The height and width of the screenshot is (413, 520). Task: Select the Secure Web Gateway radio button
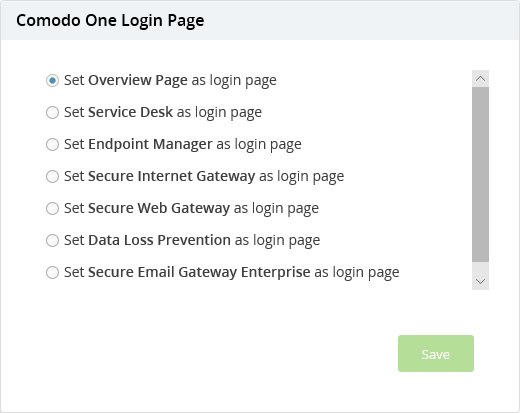[52, 208]
